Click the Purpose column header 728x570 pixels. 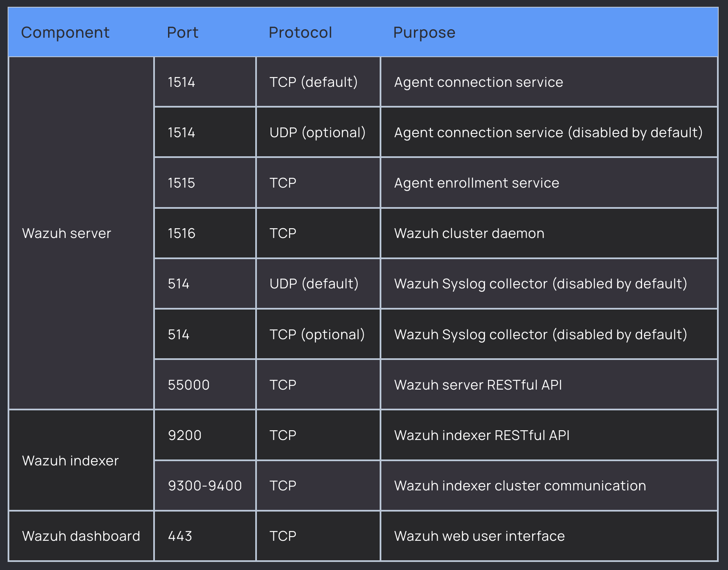point(424,32)
